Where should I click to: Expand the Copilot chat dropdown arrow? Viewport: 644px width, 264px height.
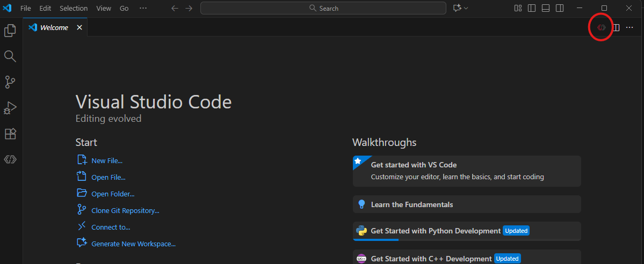click(x=466, y=8)
